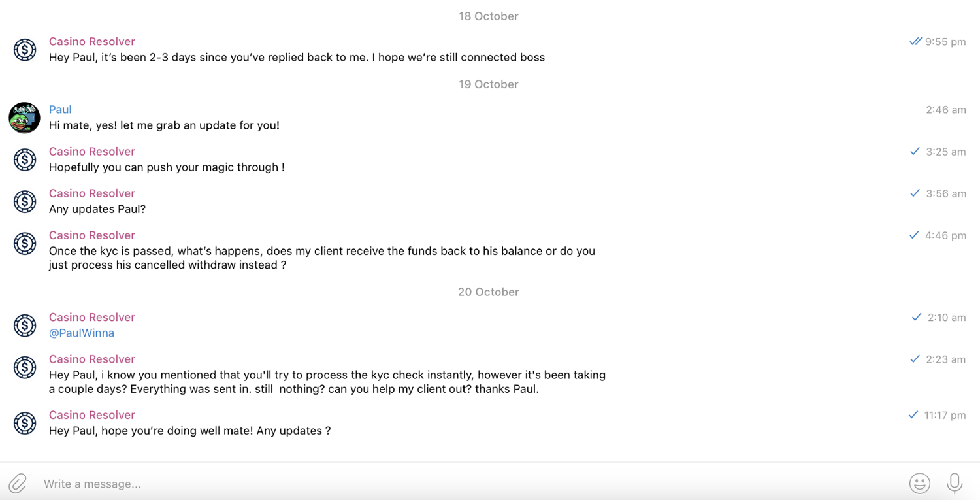This screenshot has height=500, width=980.
Task: Click the paperclip attach file icon
Action: coord(18,484)
